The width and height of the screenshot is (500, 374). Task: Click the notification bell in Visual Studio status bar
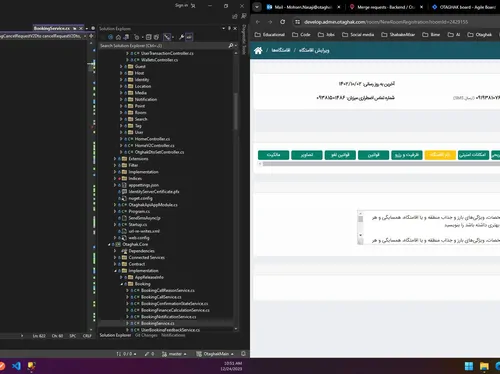243,354
